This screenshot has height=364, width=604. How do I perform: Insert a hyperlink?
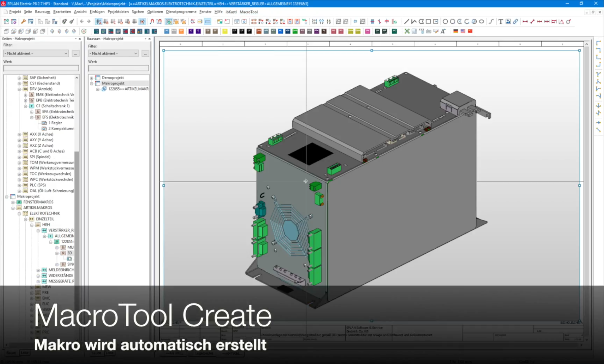pyautogui.click(x=515, y=21)
